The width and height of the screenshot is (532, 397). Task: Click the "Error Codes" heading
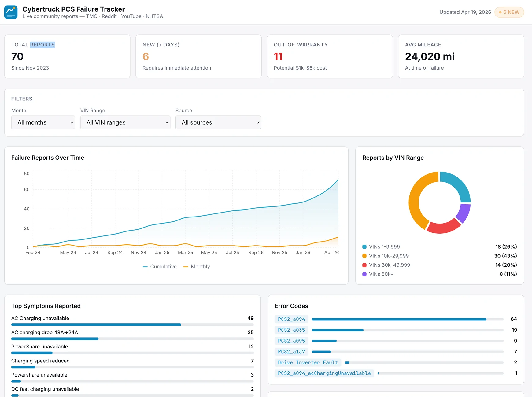(x=291, y=306)
